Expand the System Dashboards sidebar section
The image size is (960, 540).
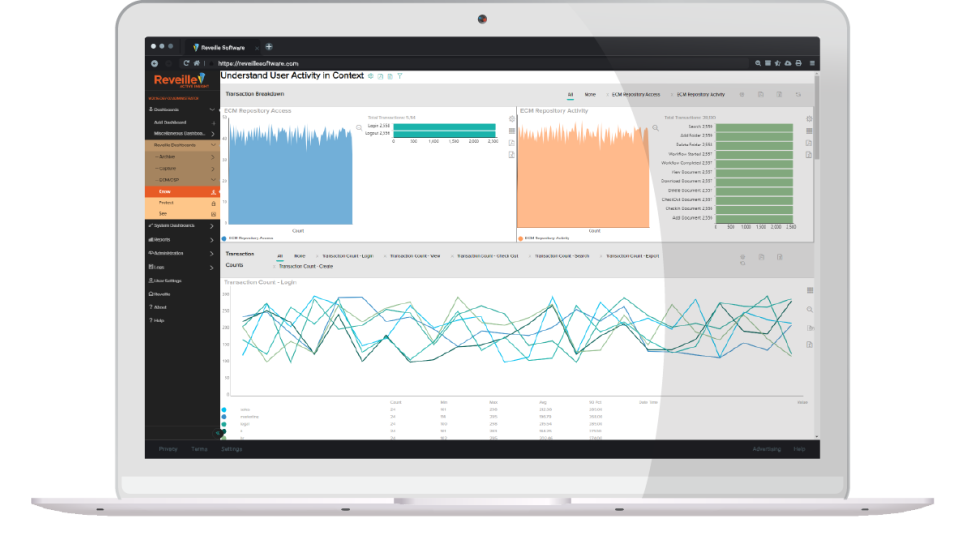(213, 226)
